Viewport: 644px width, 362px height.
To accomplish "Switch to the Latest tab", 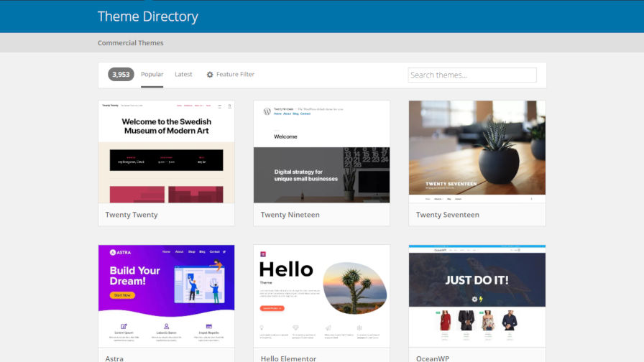I will (183, 75).
